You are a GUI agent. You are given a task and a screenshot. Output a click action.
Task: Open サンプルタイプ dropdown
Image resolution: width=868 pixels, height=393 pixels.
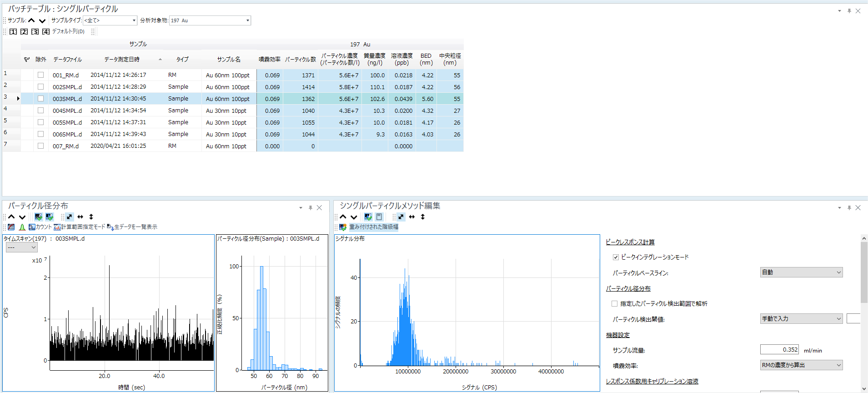coord(110,20)
